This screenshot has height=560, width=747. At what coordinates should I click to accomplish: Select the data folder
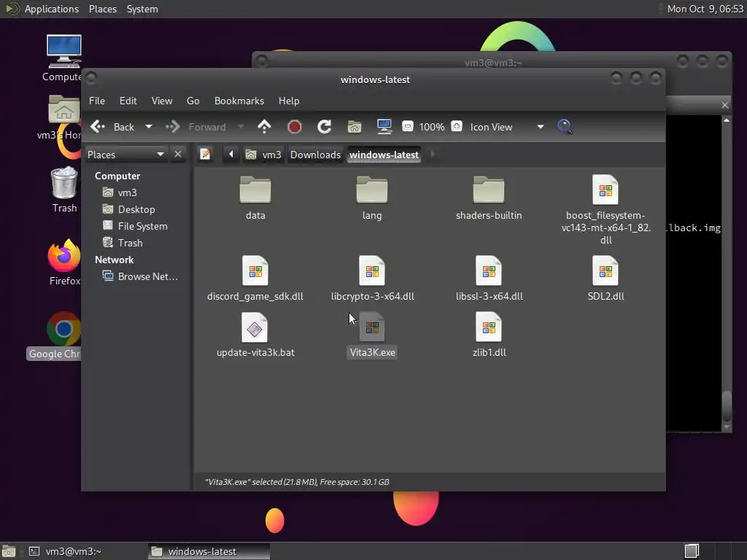pos(255,197)
